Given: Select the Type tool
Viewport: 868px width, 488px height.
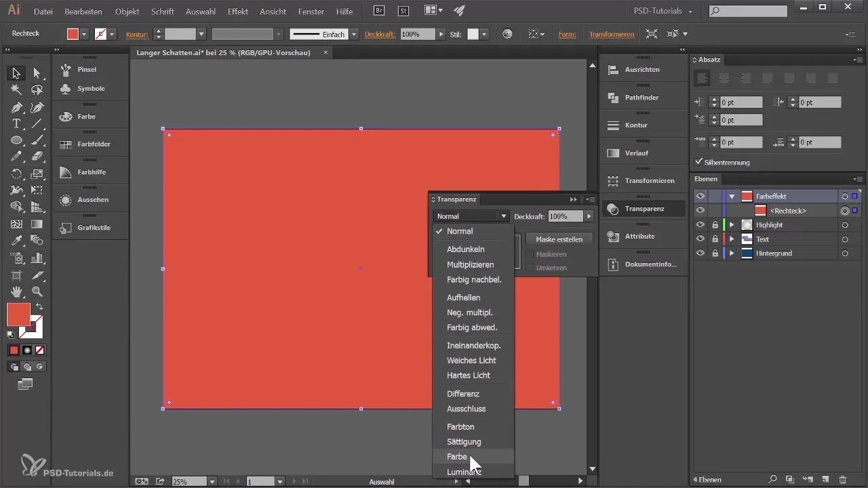Looking at the screenshot, I should 16,123.
